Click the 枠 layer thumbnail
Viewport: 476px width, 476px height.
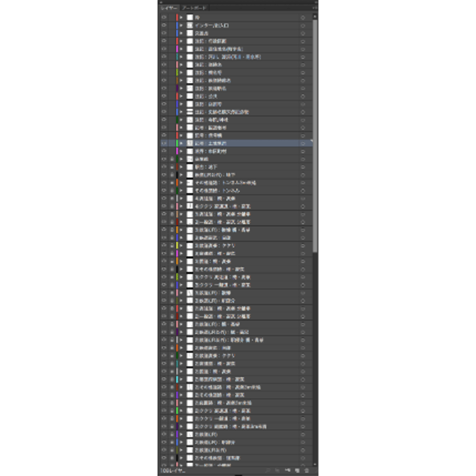point(190,18)
